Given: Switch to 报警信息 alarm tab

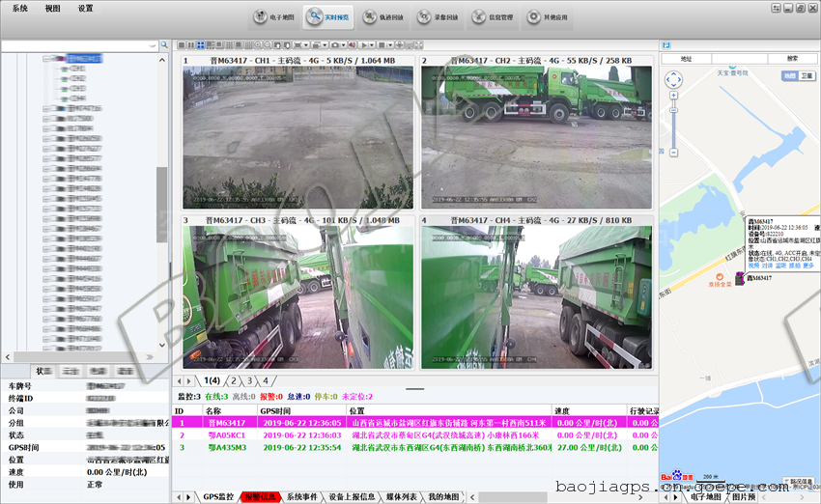Looking at the screenshot, I should [x=260, y=496].
